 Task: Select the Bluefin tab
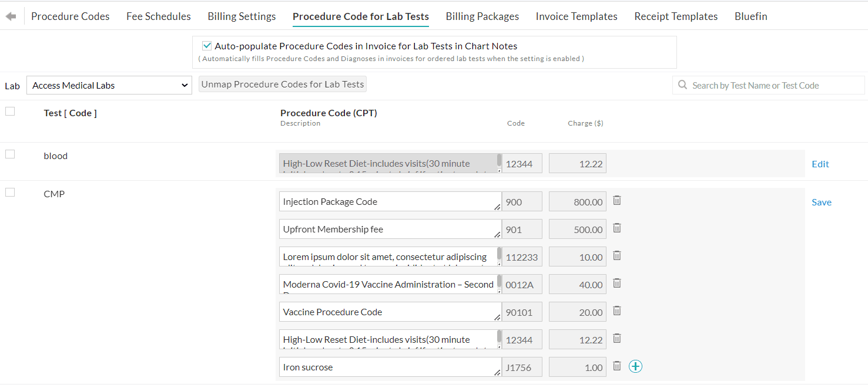750,16
